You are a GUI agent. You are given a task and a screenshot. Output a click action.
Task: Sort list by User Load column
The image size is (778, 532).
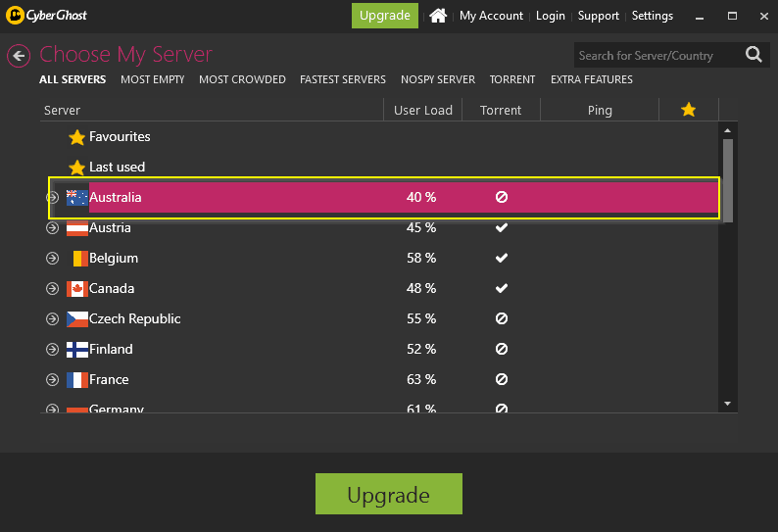pos(422,110)
